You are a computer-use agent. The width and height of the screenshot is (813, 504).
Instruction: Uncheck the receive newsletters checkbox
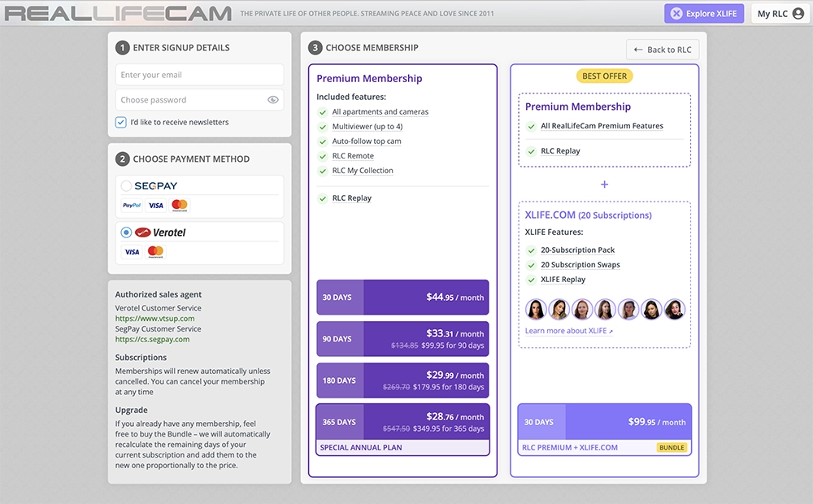pos(121,123)
